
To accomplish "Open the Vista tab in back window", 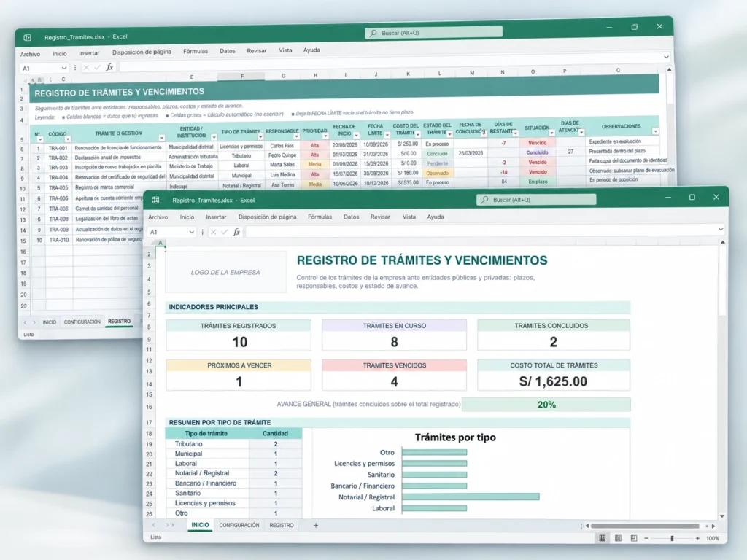I will click(285, 50).
